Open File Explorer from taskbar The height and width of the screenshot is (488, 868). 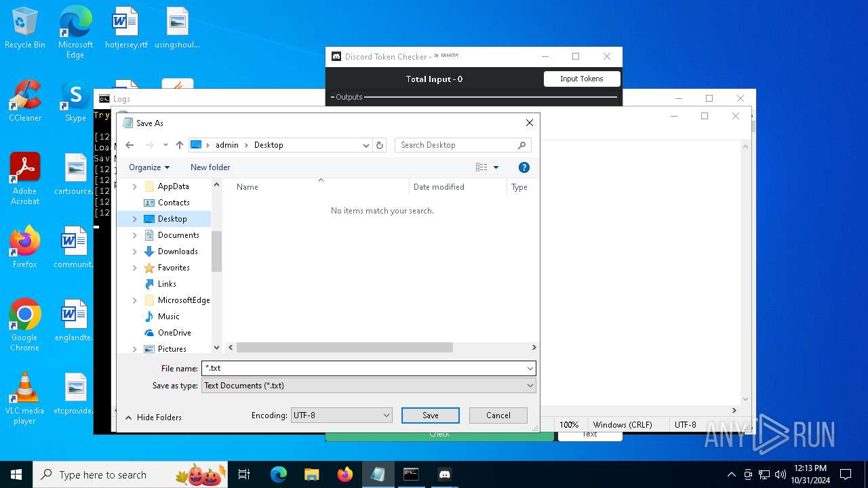311,474
